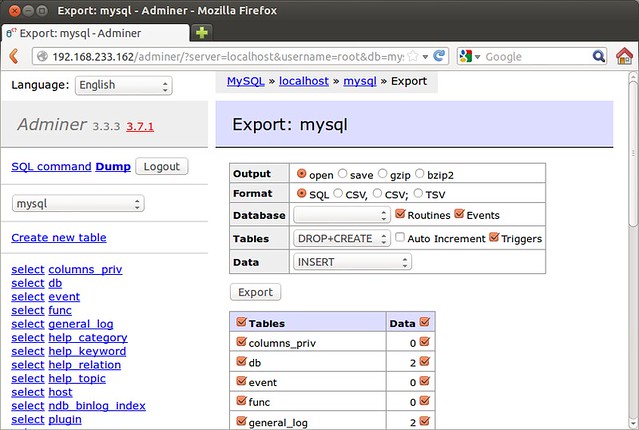
Task: Select the open output radio button
Action: [301, 174]
